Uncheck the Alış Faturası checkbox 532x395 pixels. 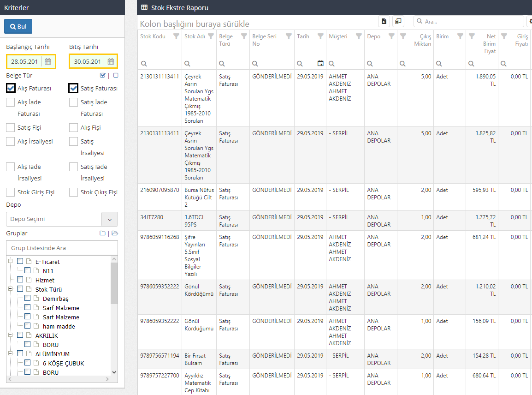coord(11,88)
